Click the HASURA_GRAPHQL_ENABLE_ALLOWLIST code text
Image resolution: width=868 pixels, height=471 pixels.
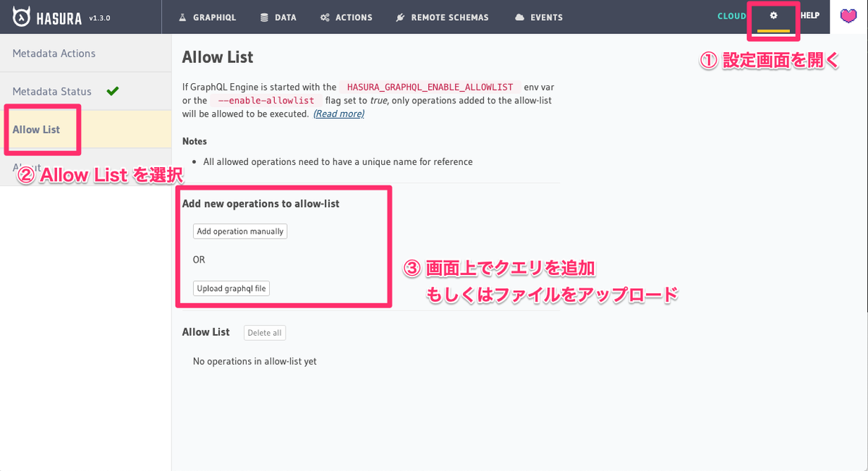[x=430, y=87]
